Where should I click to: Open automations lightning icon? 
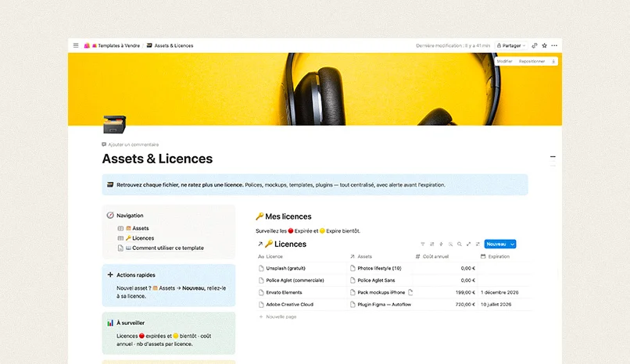click(x=441, y=244)
